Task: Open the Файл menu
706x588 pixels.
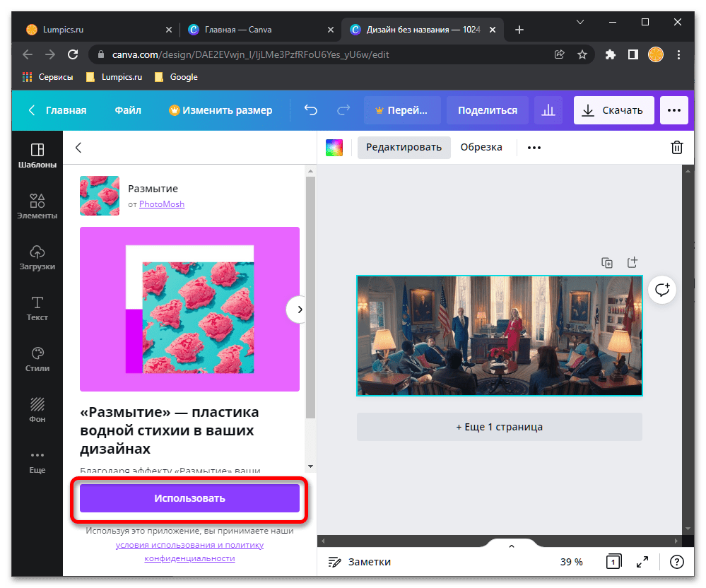Action: click(x=128, y=110)
